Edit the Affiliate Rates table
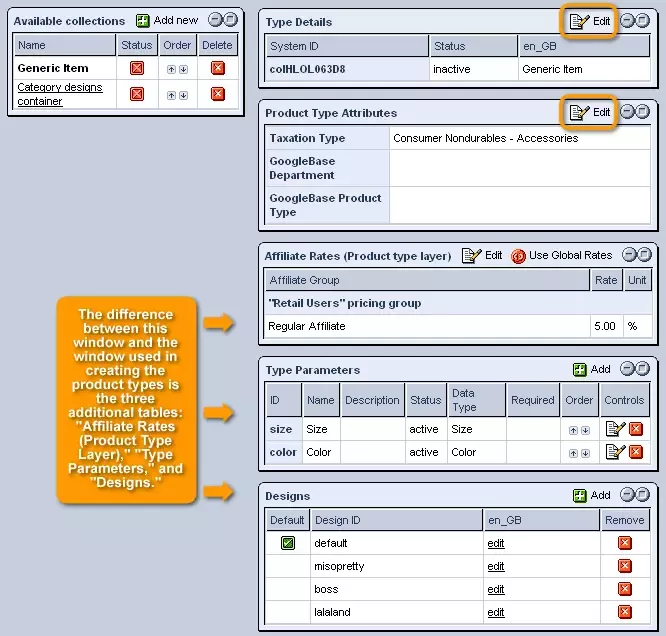This screenshot has width=666, height=636. click(x=482, y=255)
